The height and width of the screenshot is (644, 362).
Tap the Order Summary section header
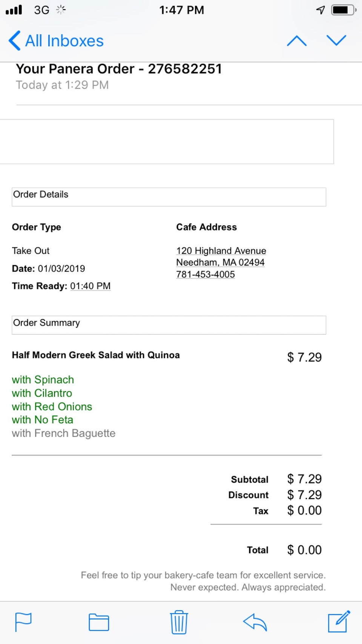click(x=169, y=325)
